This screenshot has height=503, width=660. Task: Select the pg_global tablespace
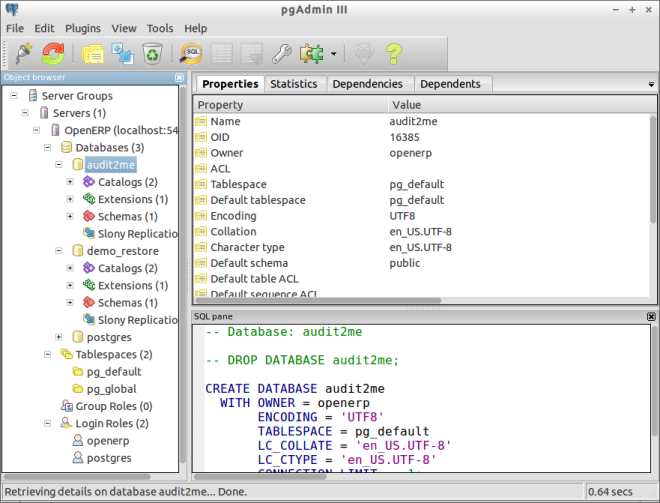(111, 389)
